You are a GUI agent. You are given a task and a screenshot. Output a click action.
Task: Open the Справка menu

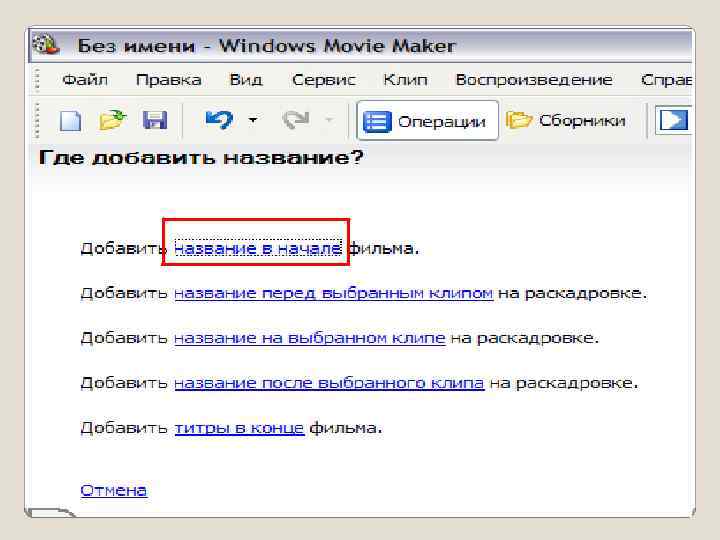coord(666,80)
